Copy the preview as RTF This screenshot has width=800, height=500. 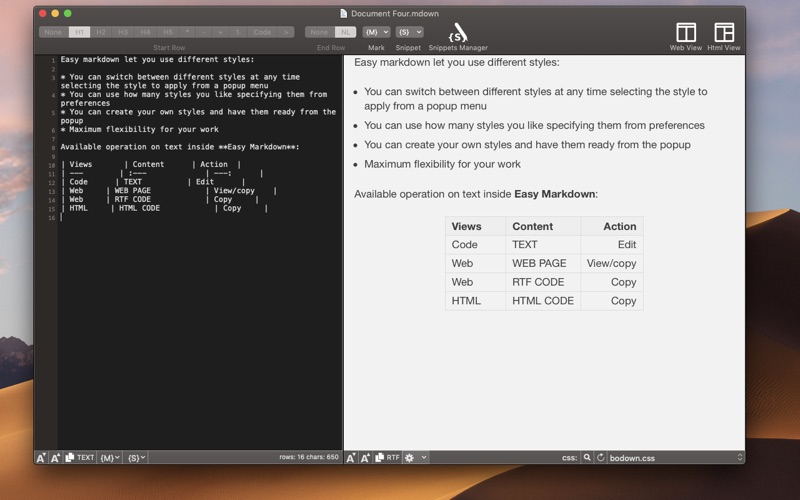tap(388, 458)
